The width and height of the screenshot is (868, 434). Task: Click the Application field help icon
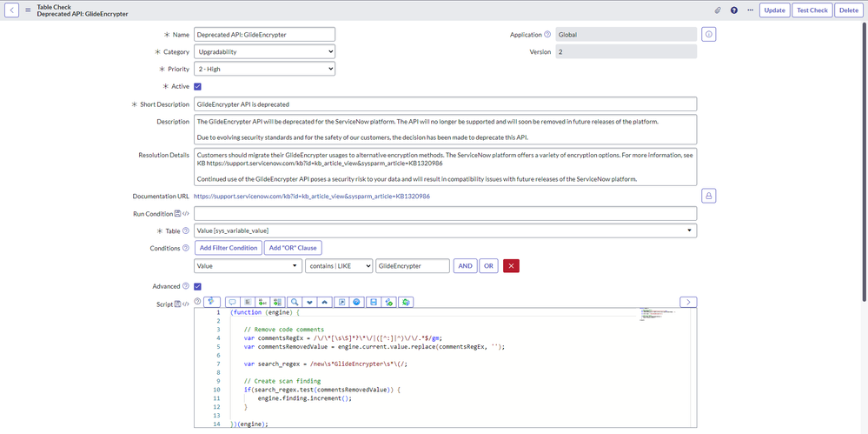pos(547,35)
